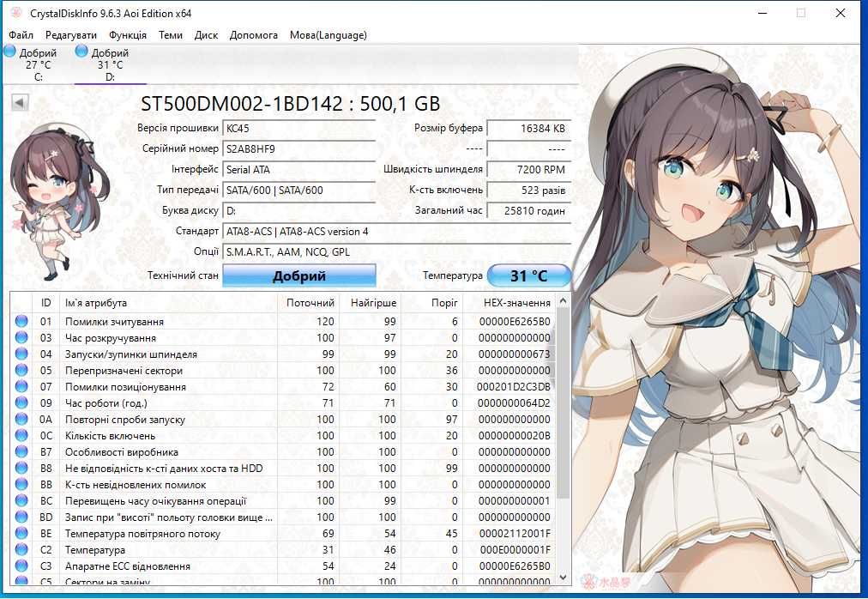This screenshot has height=599, width=868.
Task: Open the Редагувати menu
Action: click(71, 35)
